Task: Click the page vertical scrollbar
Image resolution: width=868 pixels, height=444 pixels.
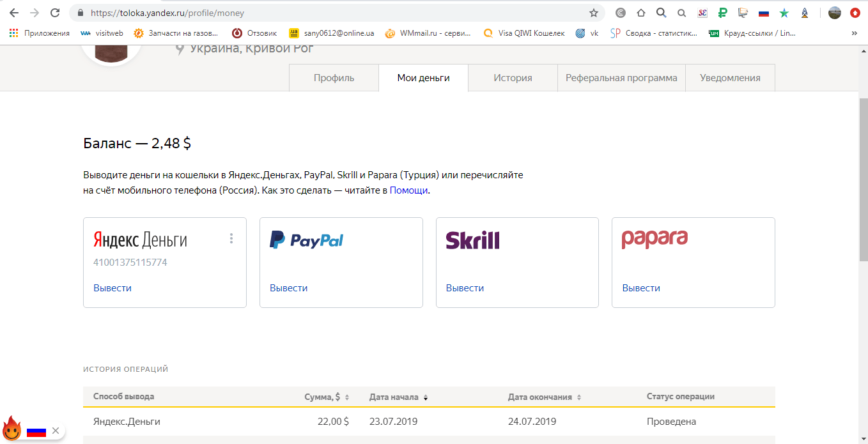Action: click(863, 179)
